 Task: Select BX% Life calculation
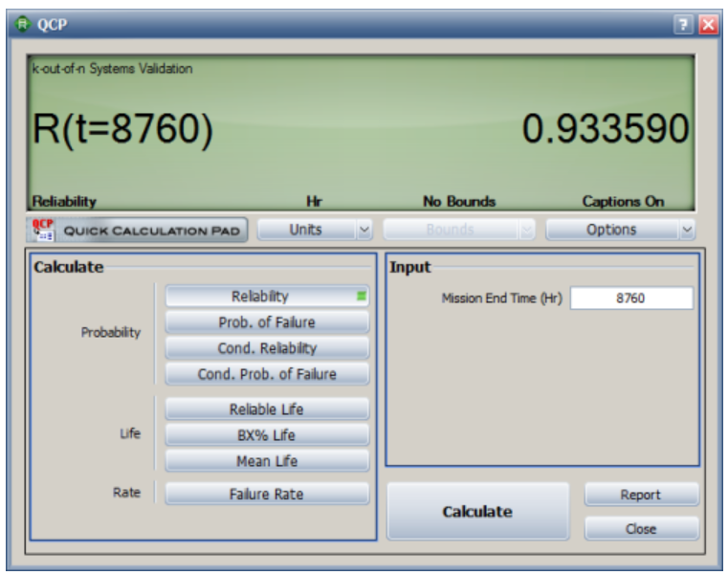(267, 435)
